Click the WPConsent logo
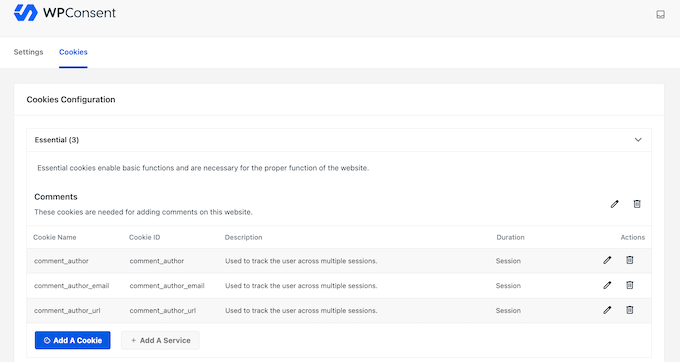 tap(65, 13)
